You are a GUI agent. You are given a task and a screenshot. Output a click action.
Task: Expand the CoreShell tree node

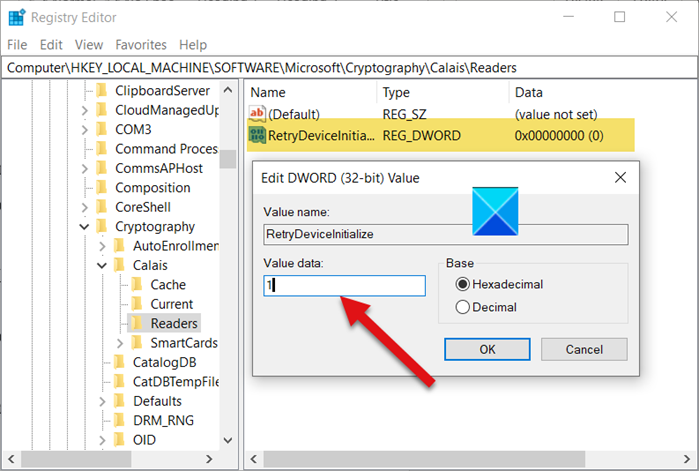[85, 207]
